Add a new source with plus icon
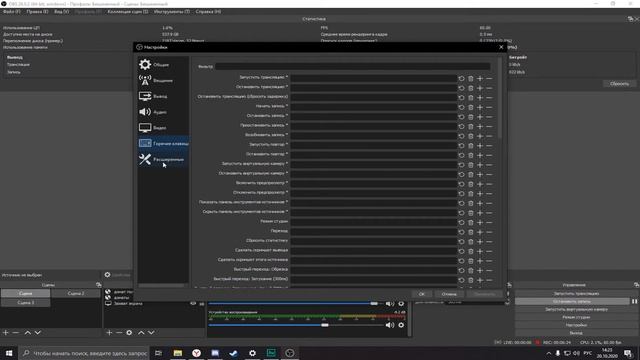Screen dimensions: 640x360 109,333
